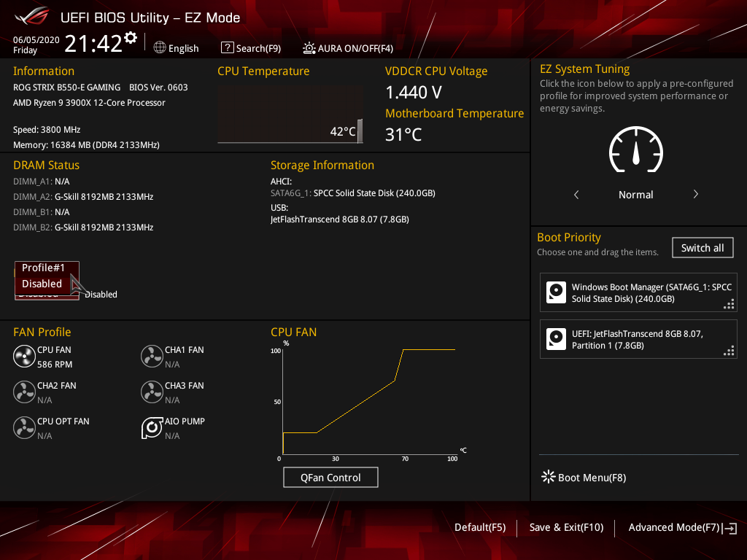This screenshot has width=747, height=560.
Task: Click drag handle dots on JetFlashTranscend entry
Action: (729, 351)
